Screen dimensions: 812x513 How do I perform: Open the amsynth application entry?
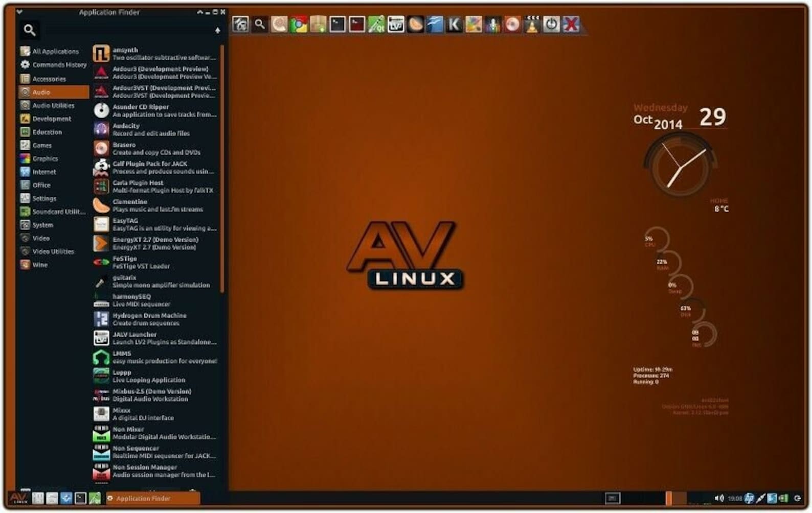(156, 54)
